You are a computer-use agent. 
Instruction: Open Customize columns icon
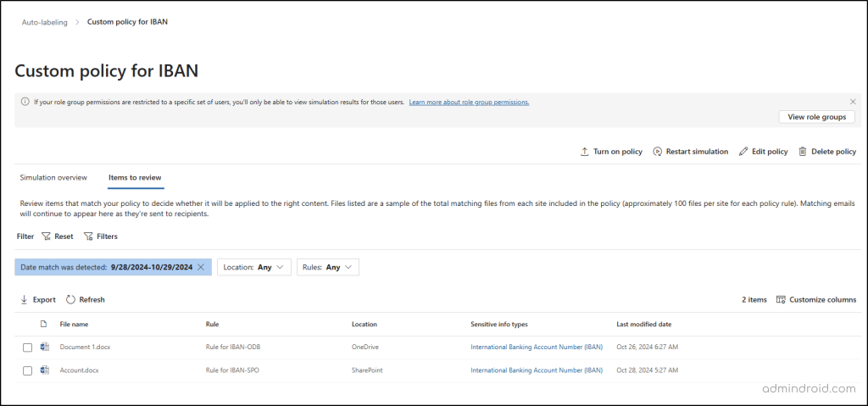(x=781, y=299)
